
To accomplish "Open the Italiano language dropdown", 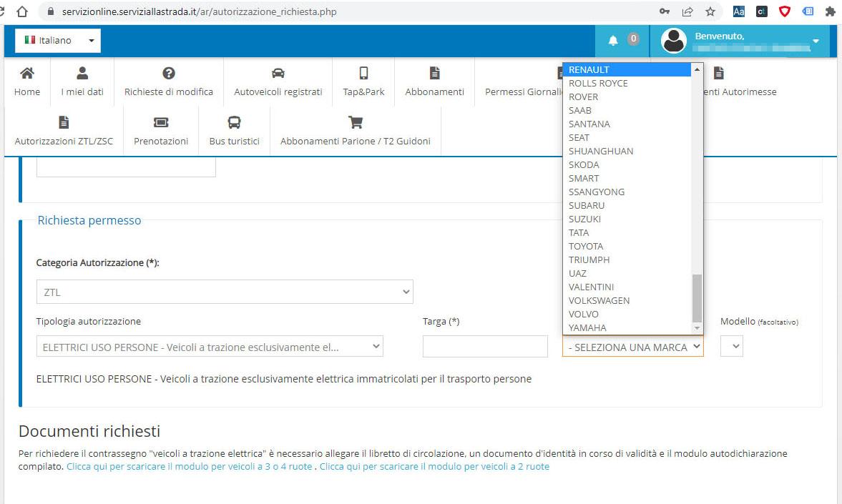I will pos(58,40).
